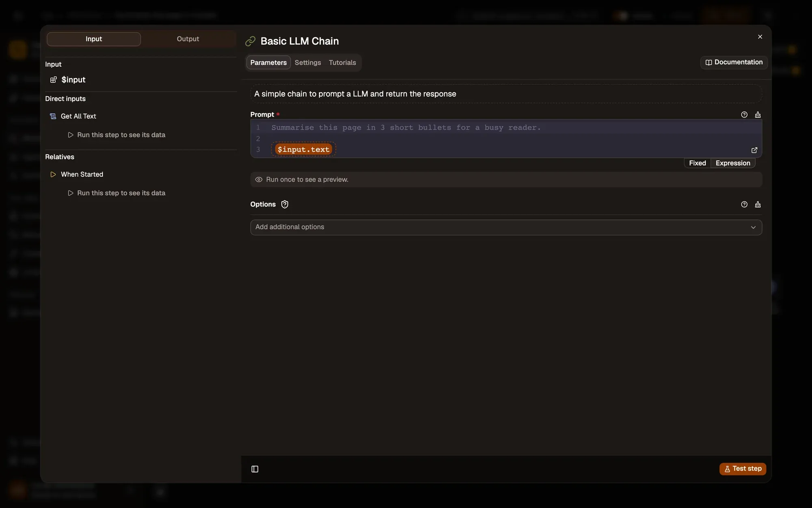Image resolution: width=812 pixels, height=508 pixels.
Task: Click the Prompt field test flask icon
Action: (x=758, y=115)
